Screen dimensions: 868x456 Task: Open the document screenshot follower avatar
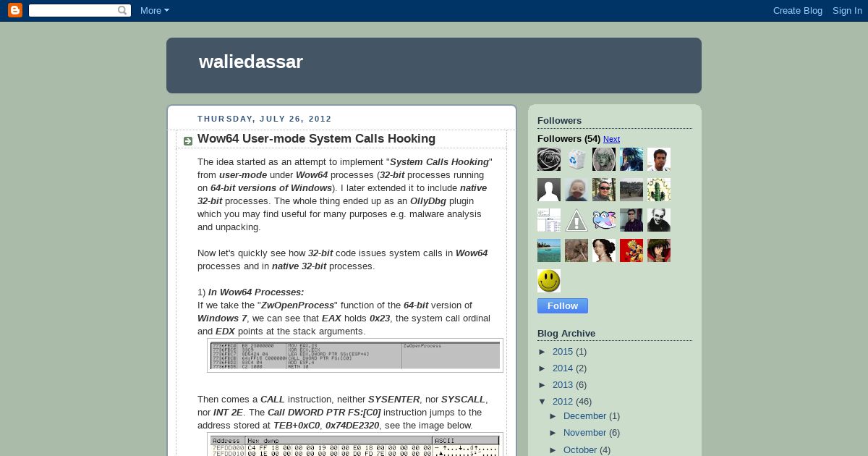549,220
